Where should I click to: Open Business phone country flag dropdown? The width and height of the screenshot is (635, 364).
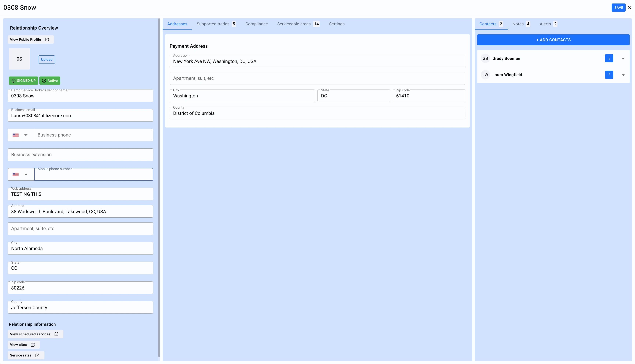21,135
